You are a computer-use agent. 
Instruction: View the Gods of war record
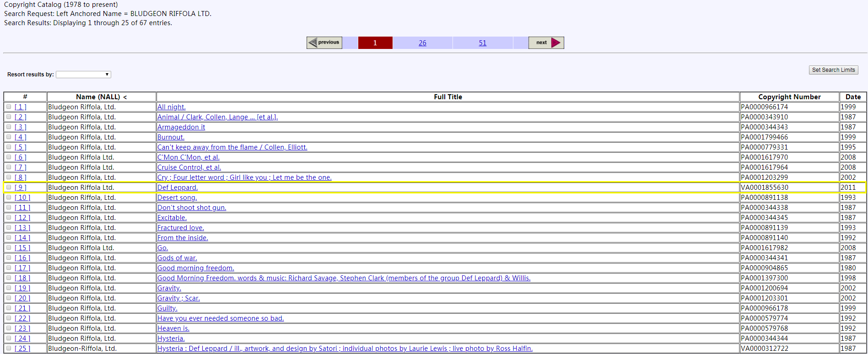[177, 258]
